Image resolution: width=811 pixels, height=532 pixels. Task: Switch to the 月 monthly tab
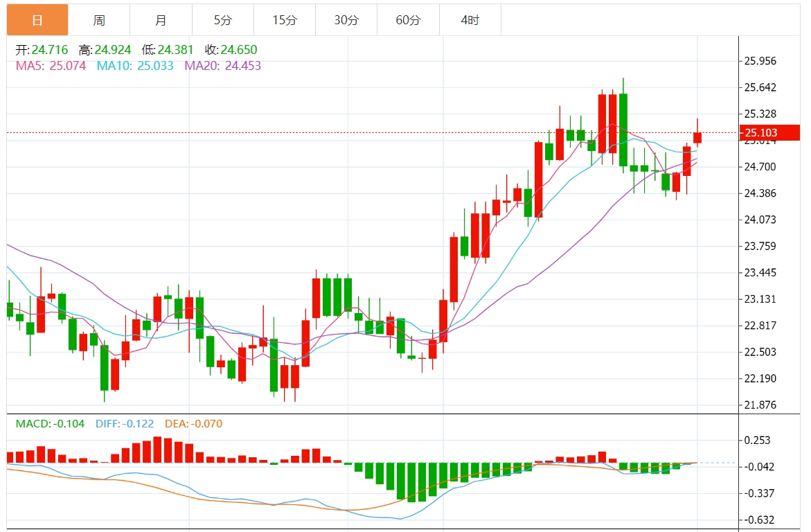point(161,20)
